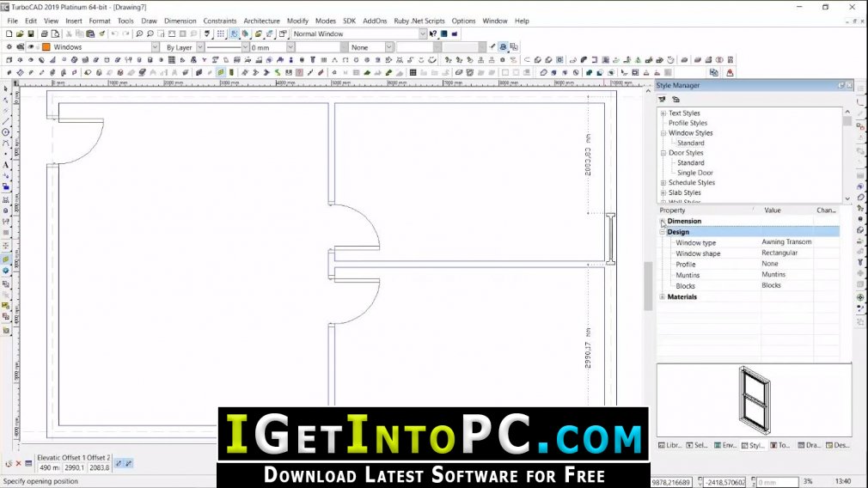Image resolution: width=868 pixels, height=488 pixels.
Task: Collapse the Design property group
Action: tap(662, 232)
